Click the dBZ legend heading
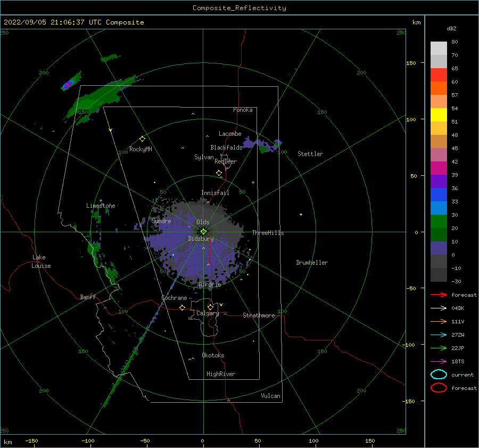The height and width of the screenshot is (448, 479). pyautogui.click(x=451, y=28)
